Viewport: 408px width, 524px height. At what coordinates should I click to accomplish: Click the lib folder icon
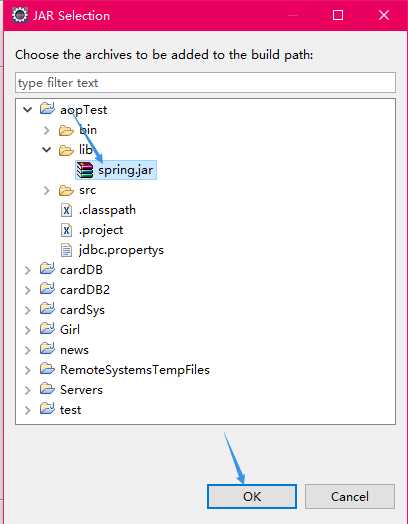tap(66, 150)
